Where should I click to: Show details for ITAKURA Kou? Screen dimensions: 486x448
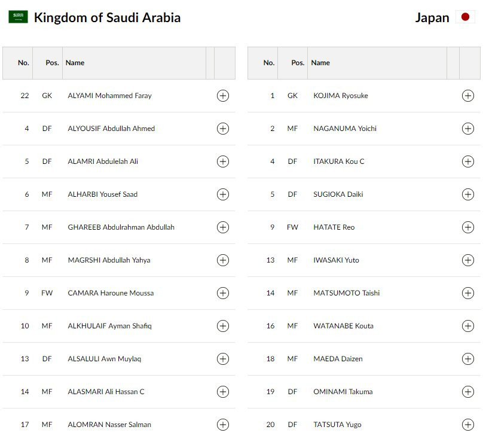[467, 161]
